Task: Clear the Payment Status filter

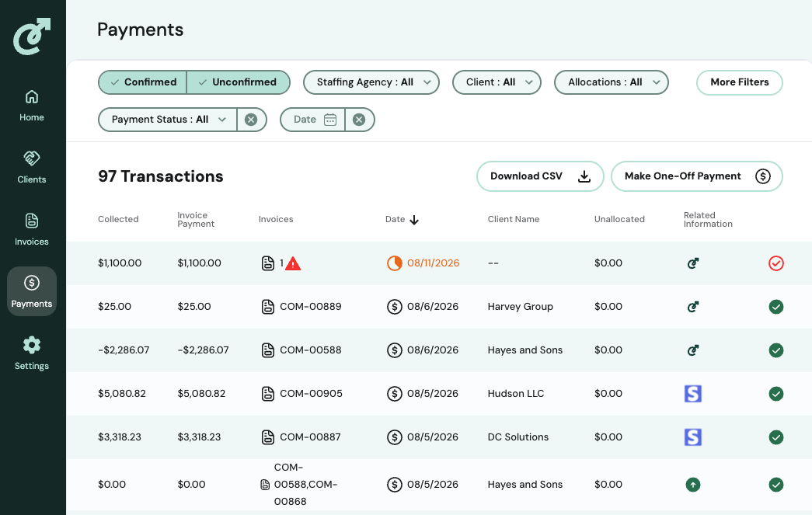Action: tap(251, 120)
